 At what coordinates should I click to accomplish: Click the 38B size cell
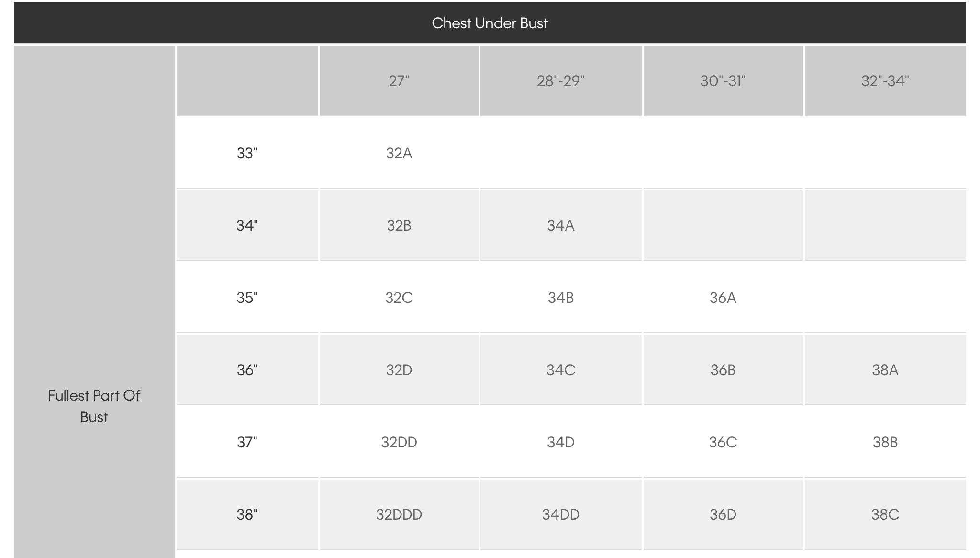click(885, 442)
